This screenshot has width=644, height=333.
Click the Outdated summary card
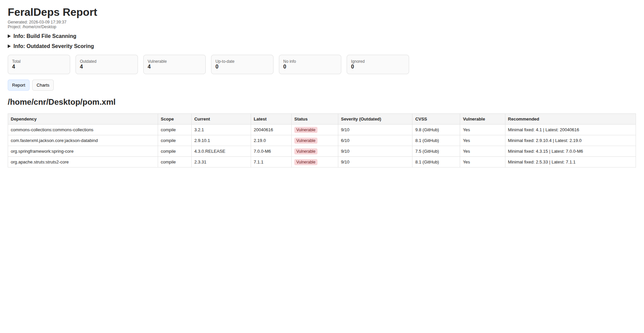(107, 64)
